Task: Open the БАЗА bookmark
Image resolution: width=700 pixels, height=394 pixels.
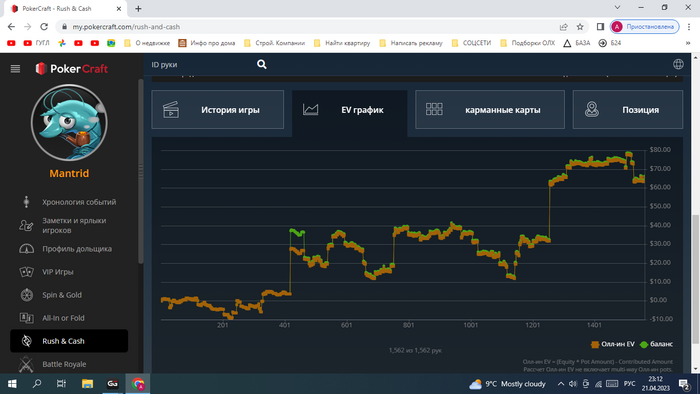Action: pos(576,43)
